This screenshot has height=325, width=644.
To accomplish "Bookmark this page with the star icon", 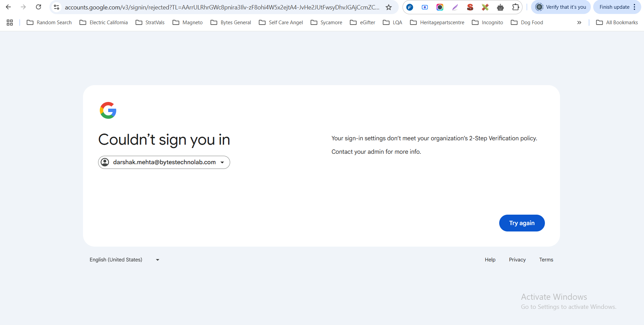I will coord(389,7).
